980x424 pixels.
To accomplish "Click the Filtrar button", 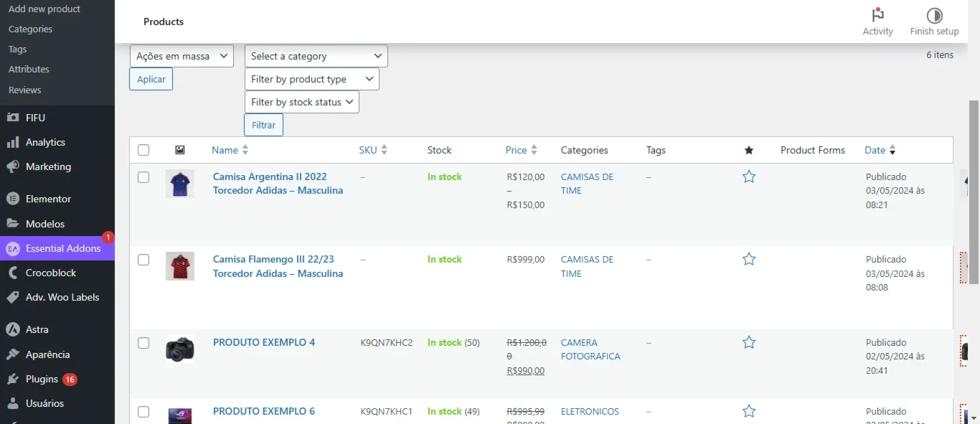I will tap(263, 125).
